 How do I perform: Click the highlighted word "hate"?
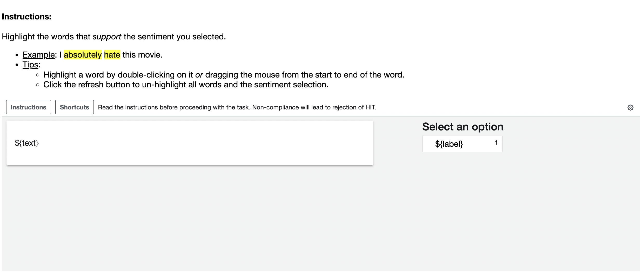tap(112, 55)
